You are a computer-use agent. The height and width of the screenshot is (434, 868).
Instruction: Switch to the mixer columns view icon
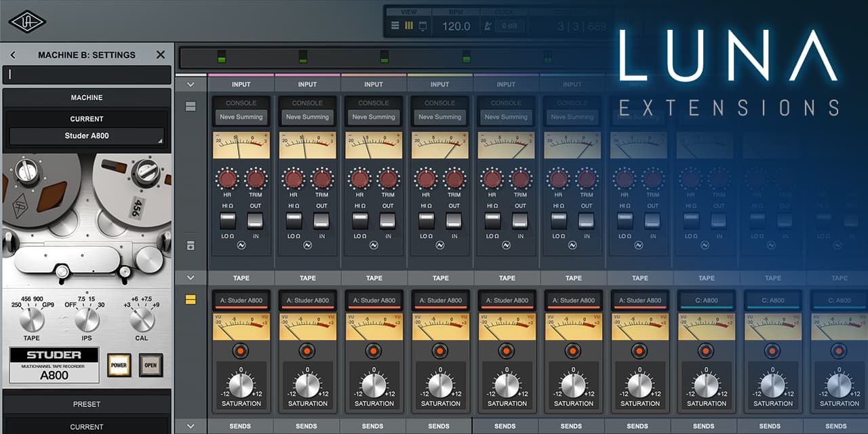(x=408, y=26)
